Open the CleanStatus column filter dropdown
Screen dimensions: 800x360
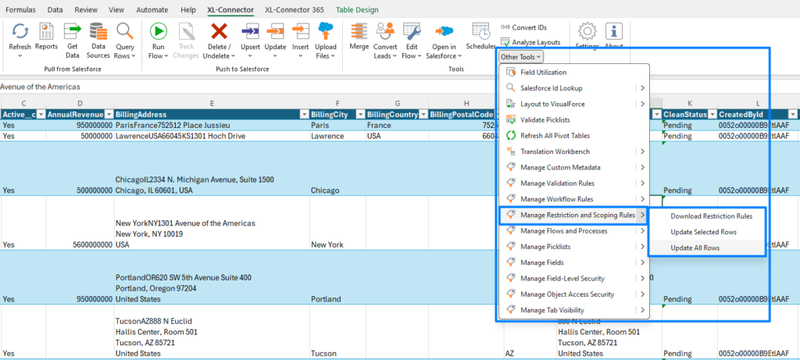pos(712,115)
